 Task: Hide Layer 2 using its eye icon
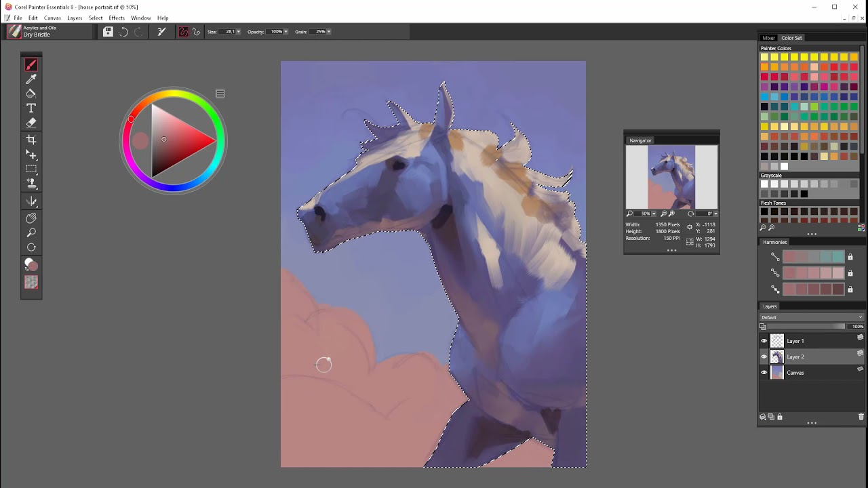(x=764, y=357)
